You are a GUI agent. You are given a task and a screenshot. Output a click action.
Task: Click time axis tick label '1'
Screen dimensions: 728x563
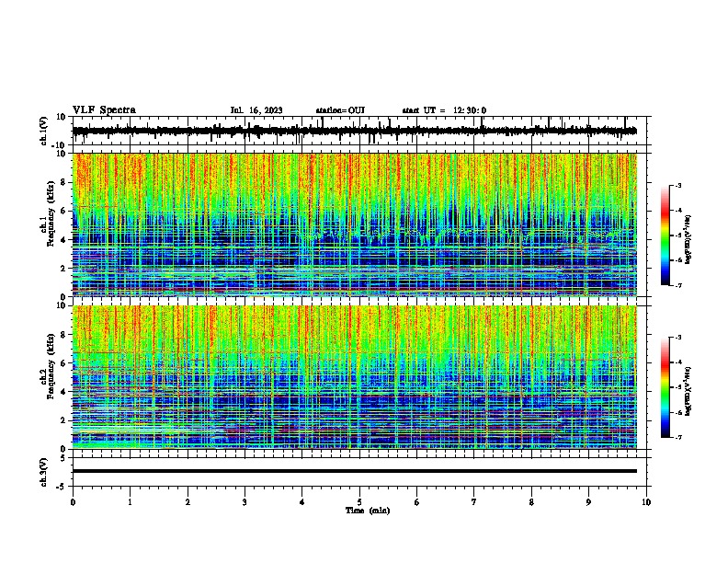(x=130, y=502)
